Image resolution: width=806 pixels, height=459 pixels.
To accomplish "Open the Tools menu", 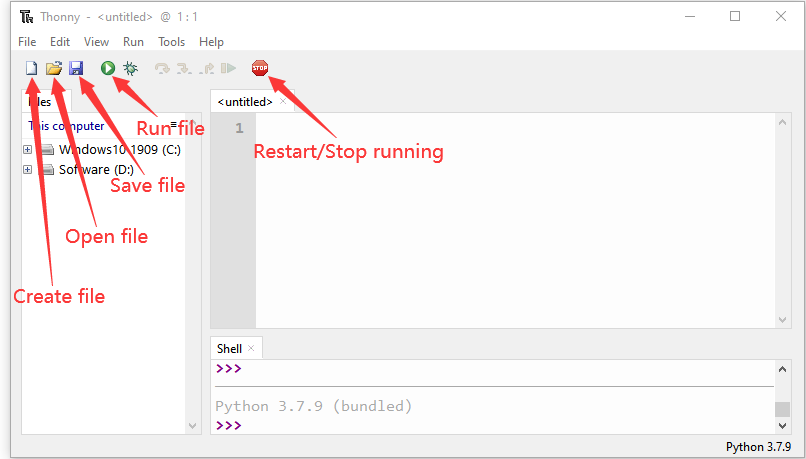I will [x=171, y=42].
